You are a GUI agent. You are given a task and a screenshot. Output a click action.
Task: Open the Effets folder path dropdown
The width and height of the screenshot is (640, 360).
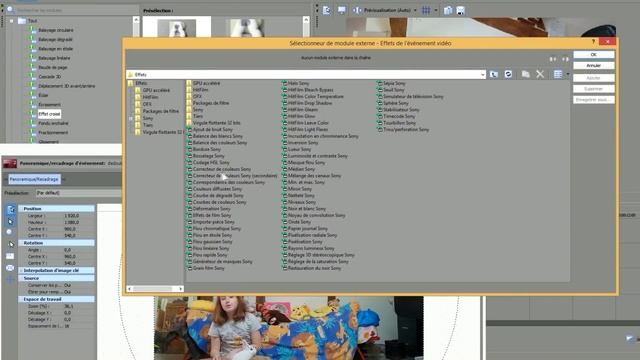tap(482, 75)
